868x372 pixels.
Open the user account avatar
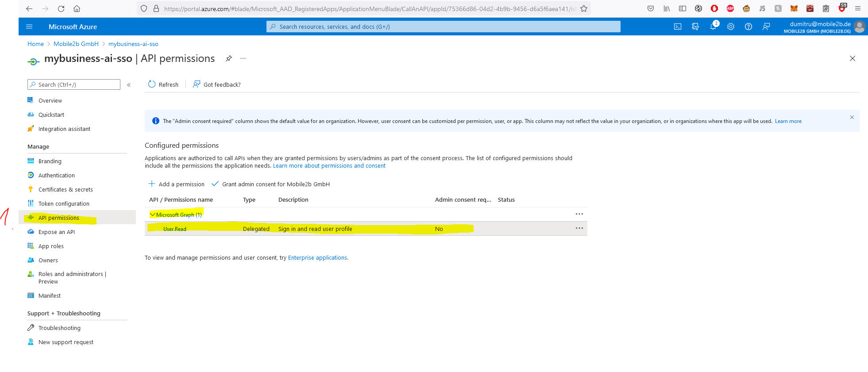click(x=859, y=27)
